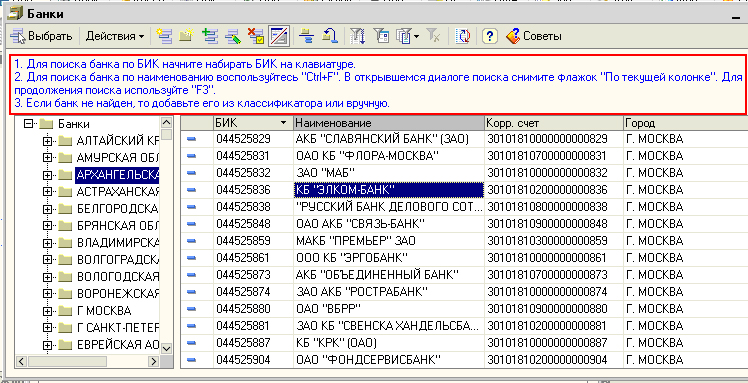
Task: Click the Советы button
Action: [533, 36]
